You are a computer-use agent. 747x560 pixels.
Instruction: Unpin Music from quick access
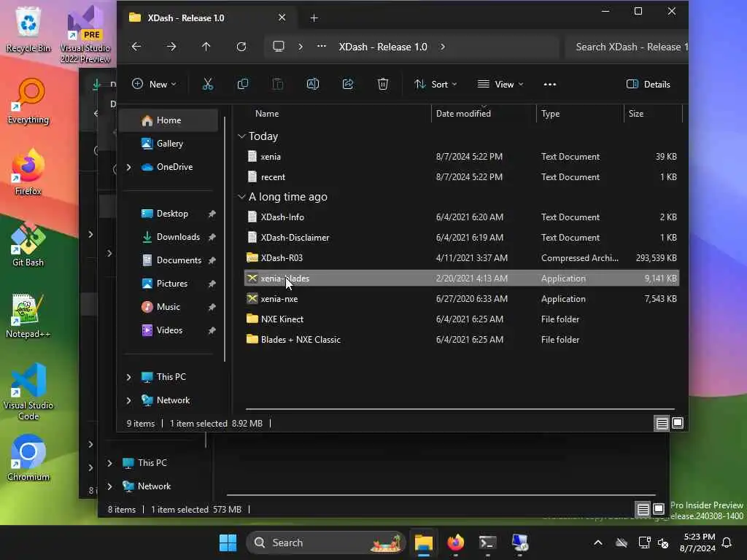coord(212,307)
